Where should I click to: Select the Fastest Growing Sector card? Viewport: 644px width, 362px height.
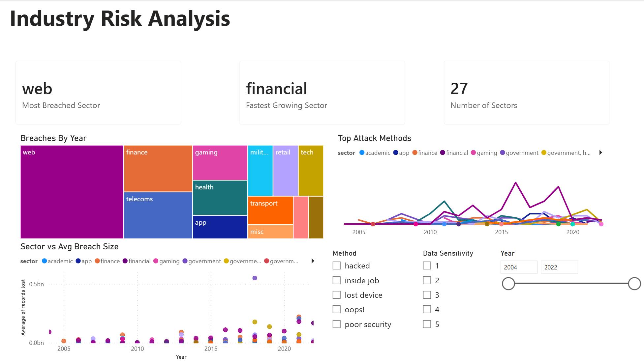click(x=322, y=93)
